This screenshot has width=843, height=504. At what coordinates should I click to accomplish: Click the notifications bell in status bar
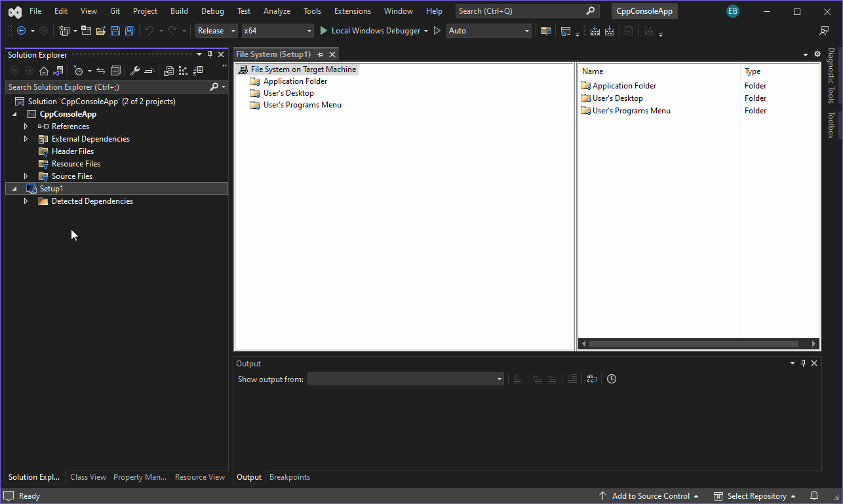814,496
